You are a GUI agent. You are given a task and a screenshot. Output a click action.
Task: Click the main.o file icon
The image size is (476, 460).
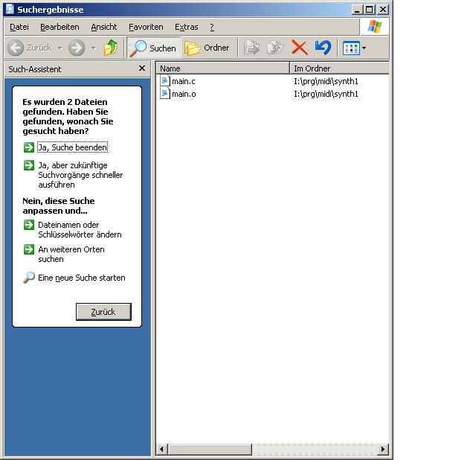(165, 94)
